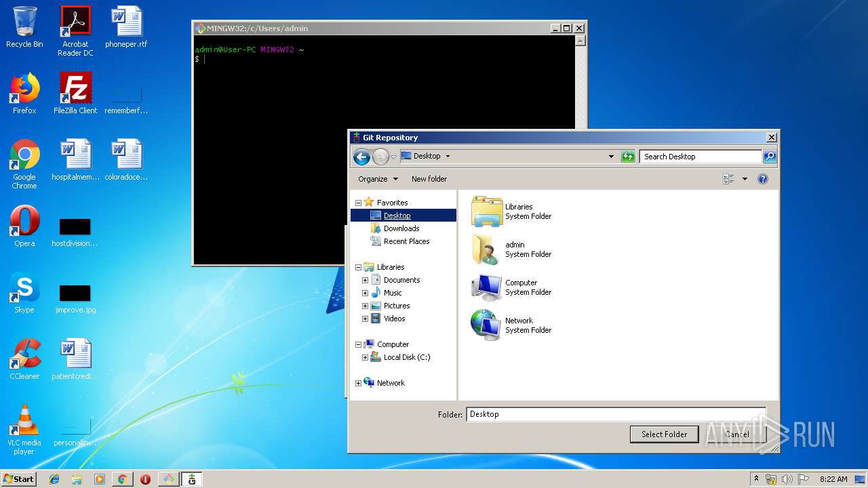
Task: Click the Search Desktop input field
Action: 701,157
